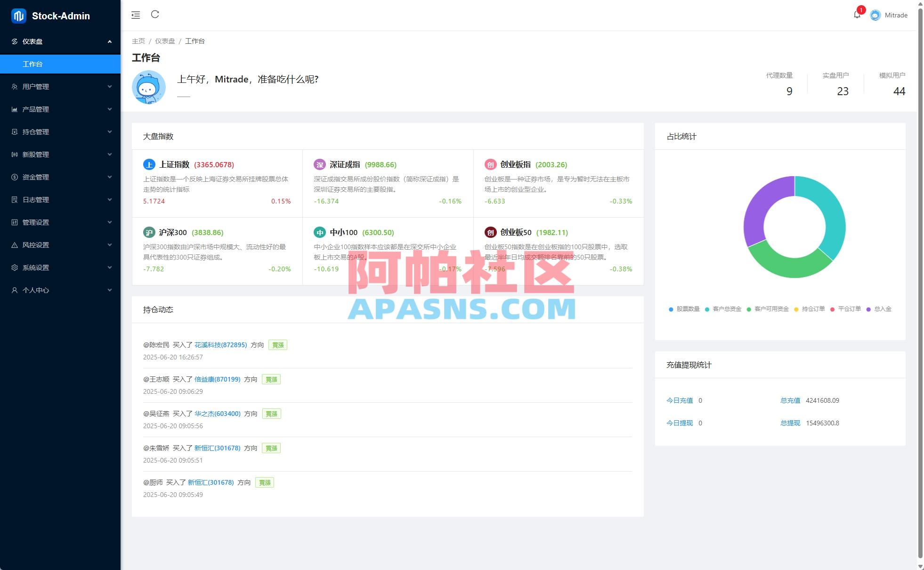Select the 系统设置 gear icon

15,268
